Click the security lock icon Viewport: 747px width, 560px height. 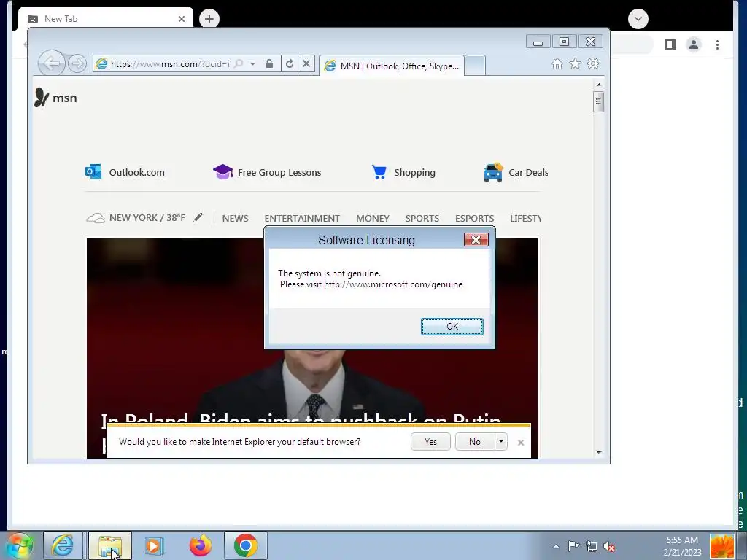pyautogui.click(x=269, y=64)
